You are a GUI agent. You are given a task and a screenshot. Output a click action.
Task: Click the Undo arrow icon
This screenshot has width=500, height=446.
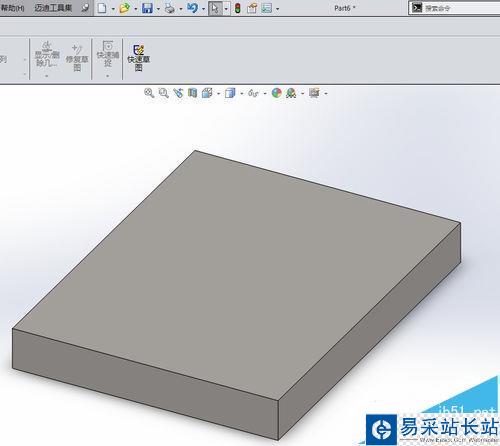tap(192, 8)
